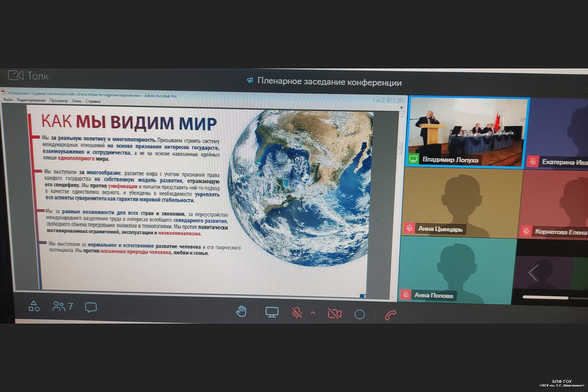This screenshot has height=392, width=588.
Task: Toggle the muted microphone button
Action: coord(296,313)
